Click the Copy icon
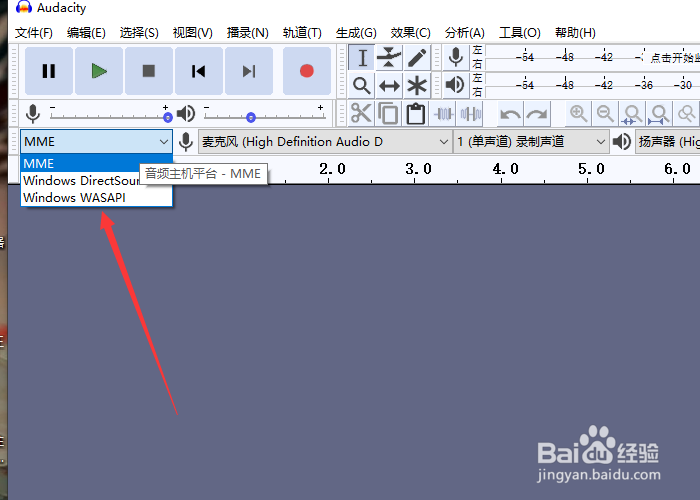This screenshot has width=700, height=500. [x=388, y=113]
